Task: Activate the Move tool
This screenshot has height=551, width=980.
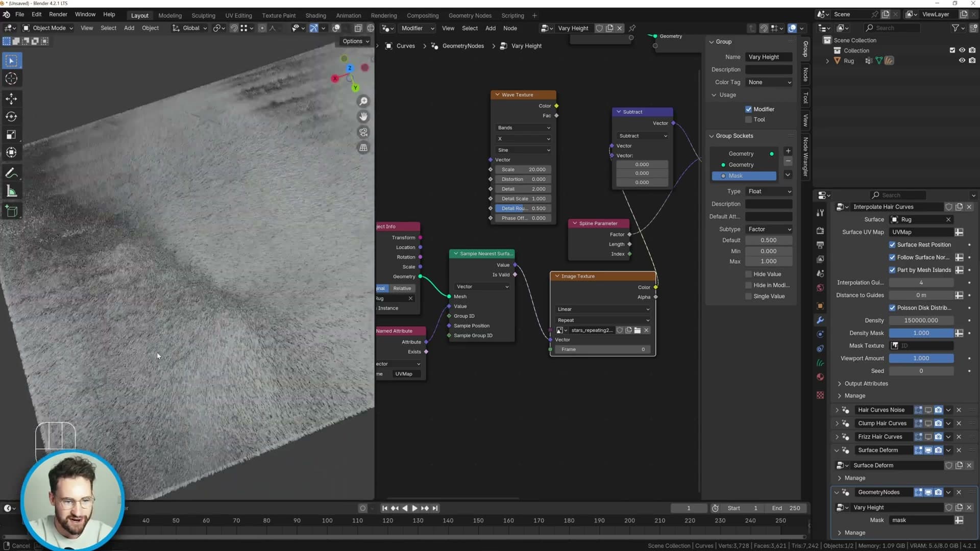Action: pos(11,99)
